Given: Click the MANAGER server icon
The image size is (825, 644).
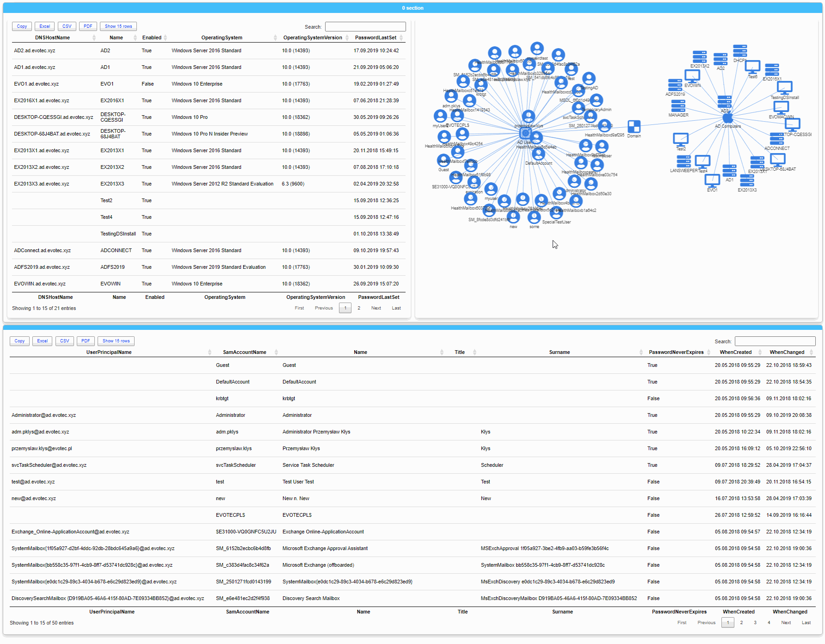Looking at the screenshot, I should click(x=678, y=105).
